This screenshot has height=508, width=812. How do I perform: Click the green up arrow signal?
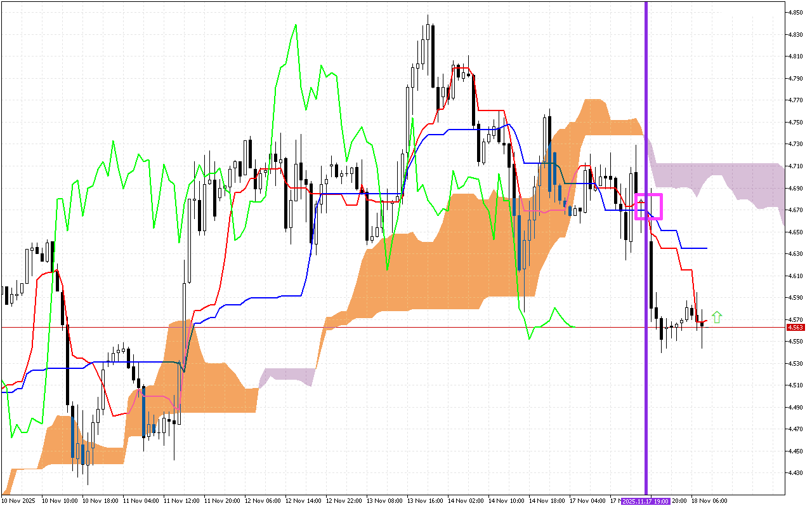[717, 317]
